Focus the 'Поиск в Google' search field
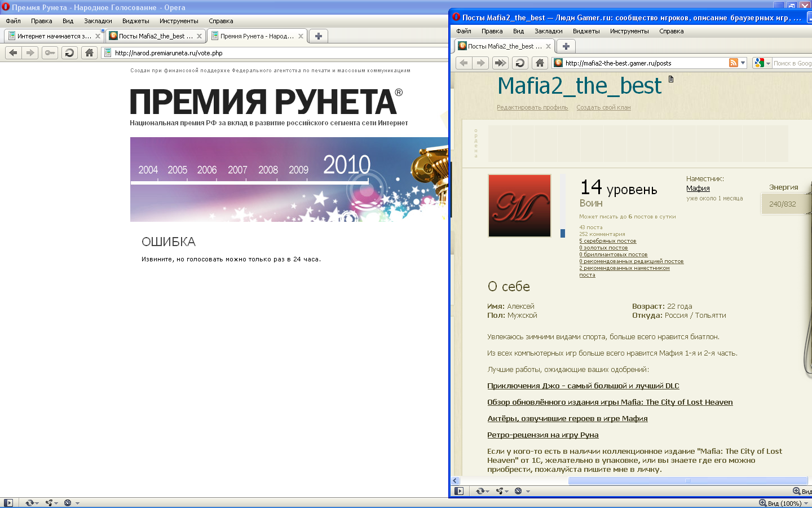 792,63
